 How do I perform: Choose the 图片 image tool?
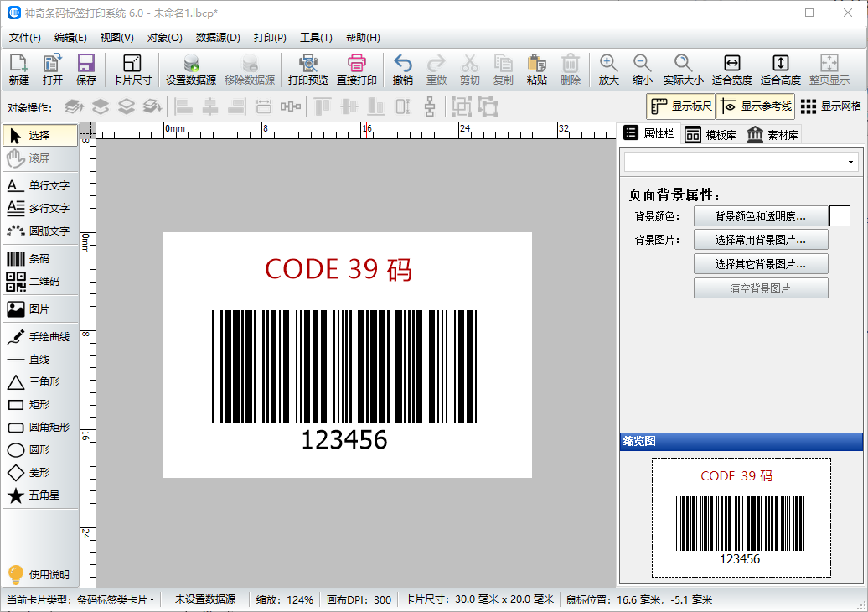[x=40, y=309]
